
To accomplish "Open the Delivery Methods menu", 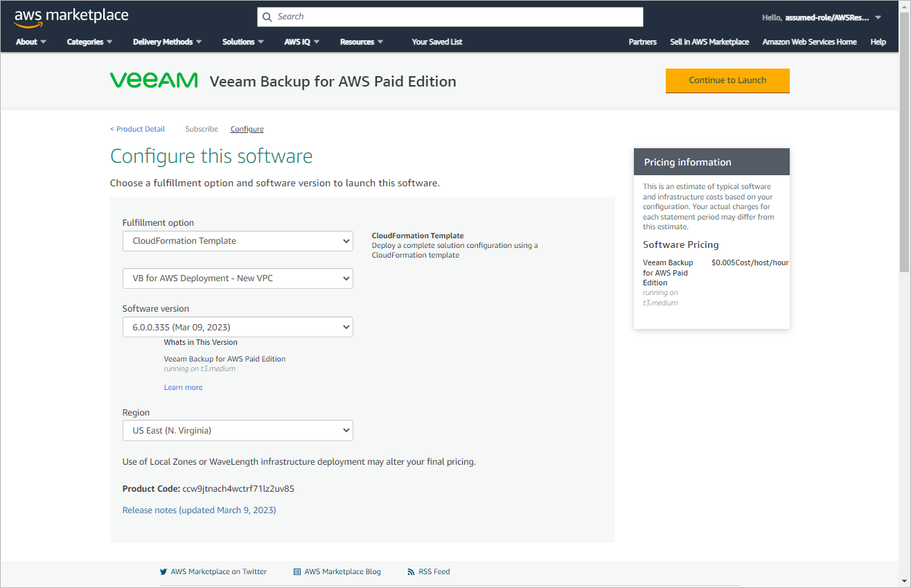I will pos(167,42).
